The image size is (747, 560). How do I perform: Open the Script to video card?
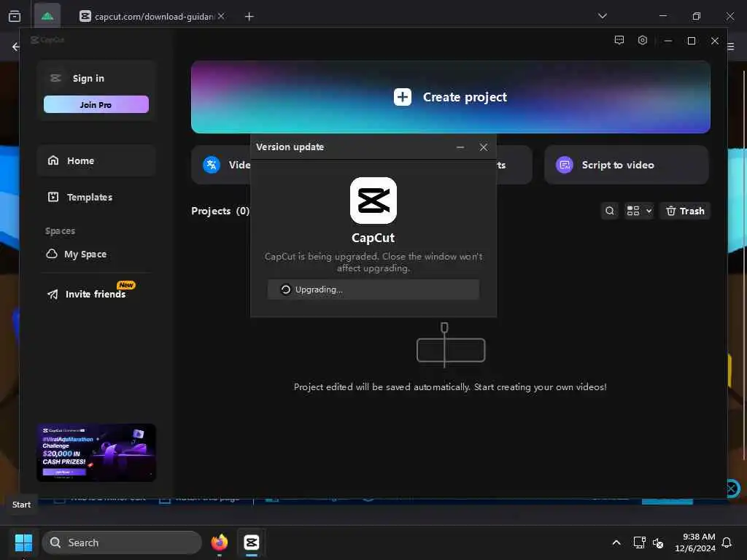[x=626, y=165]
